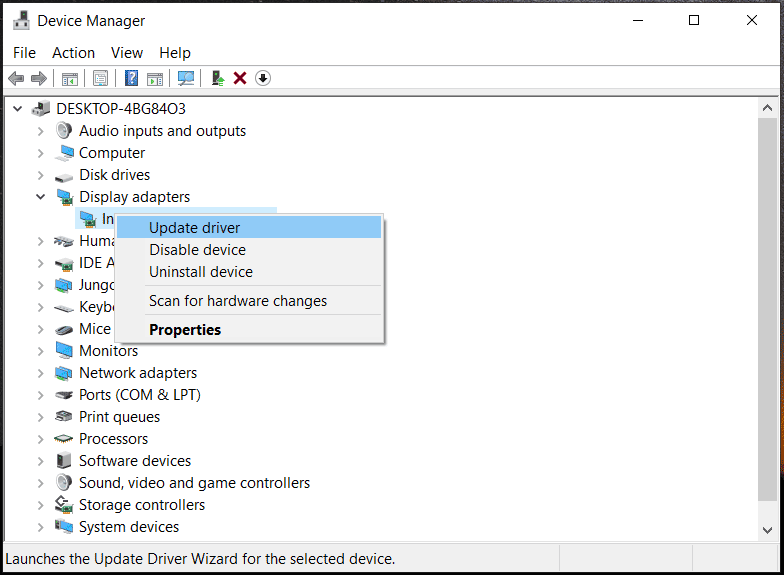Image resolution: width=784 pixels, height=575 pixels.
Task: Click the Properties toolbar icon
Action: tap(100, 78)
